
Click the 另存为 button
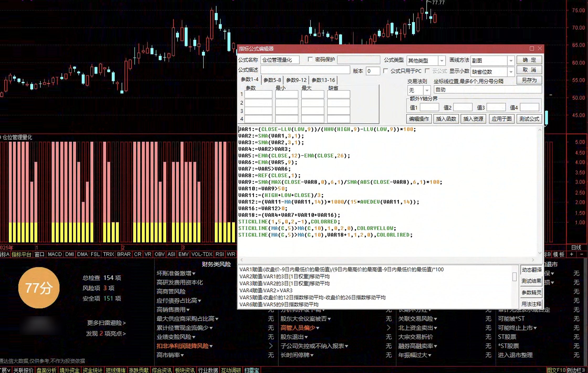(x=529, y=80)
